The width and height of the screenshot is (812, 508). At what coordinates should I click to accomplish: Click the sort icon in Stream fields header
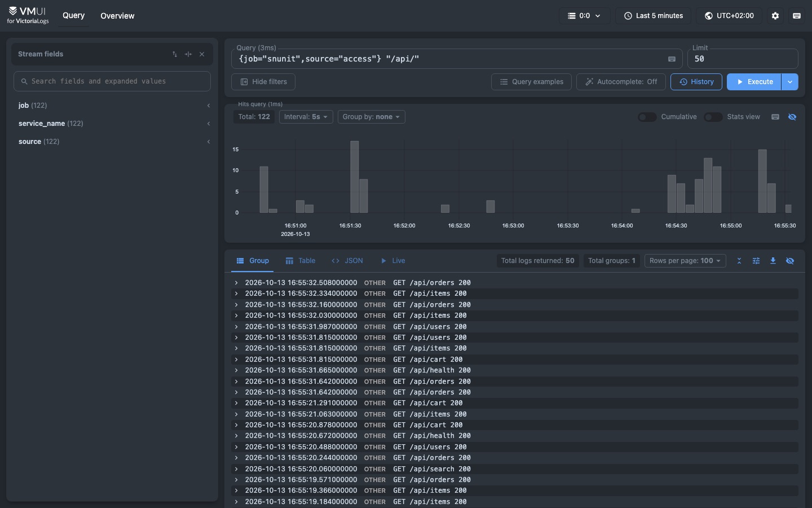point(175,54)
